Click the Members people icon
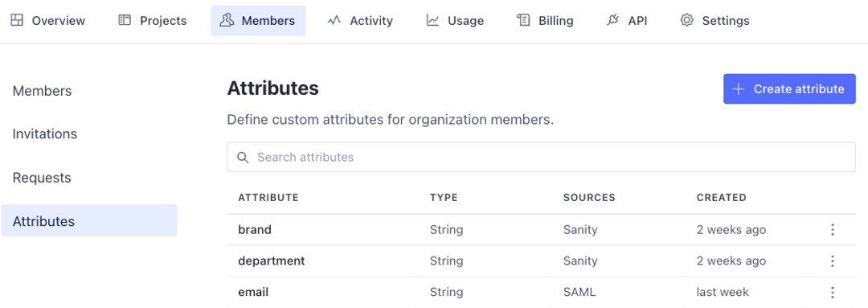The image size is (868, 308). point(227,20)
